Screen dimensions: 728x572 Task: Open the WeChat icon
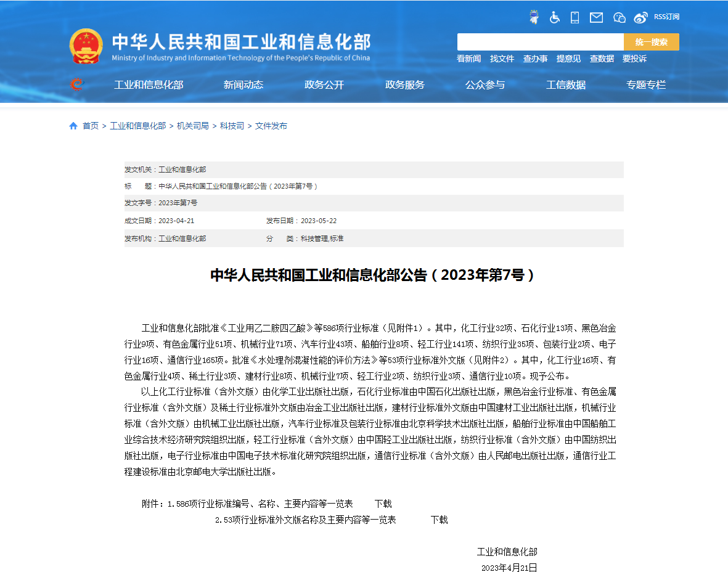[620, 18]
